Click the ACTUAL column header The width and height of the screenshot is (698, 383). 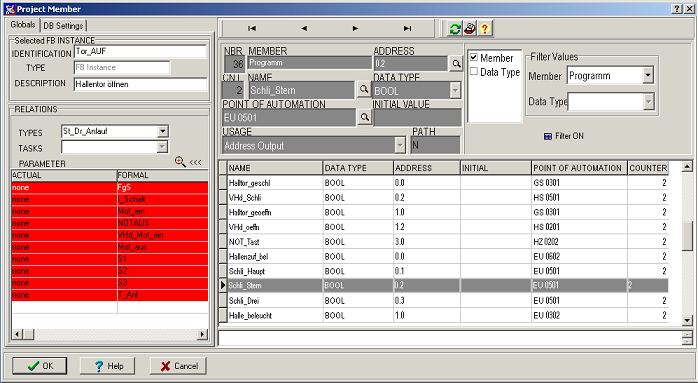point(64,175)
